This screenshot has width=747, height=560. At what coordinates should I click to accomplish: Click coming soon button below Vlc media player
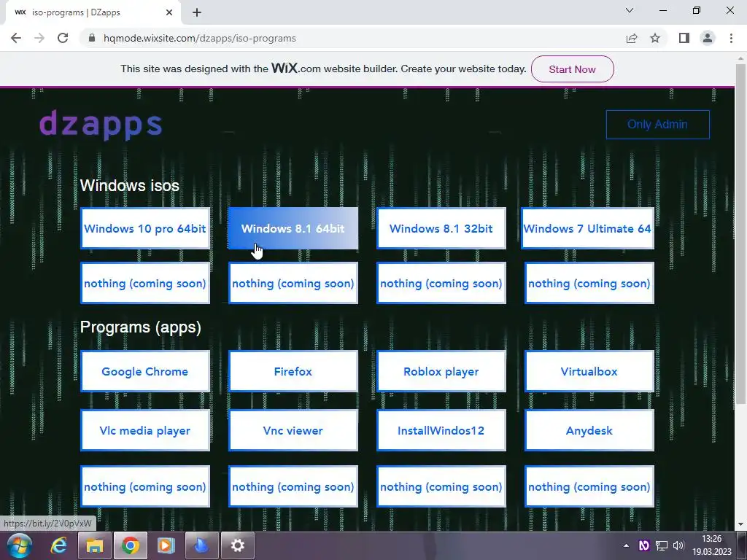(145, 486)
